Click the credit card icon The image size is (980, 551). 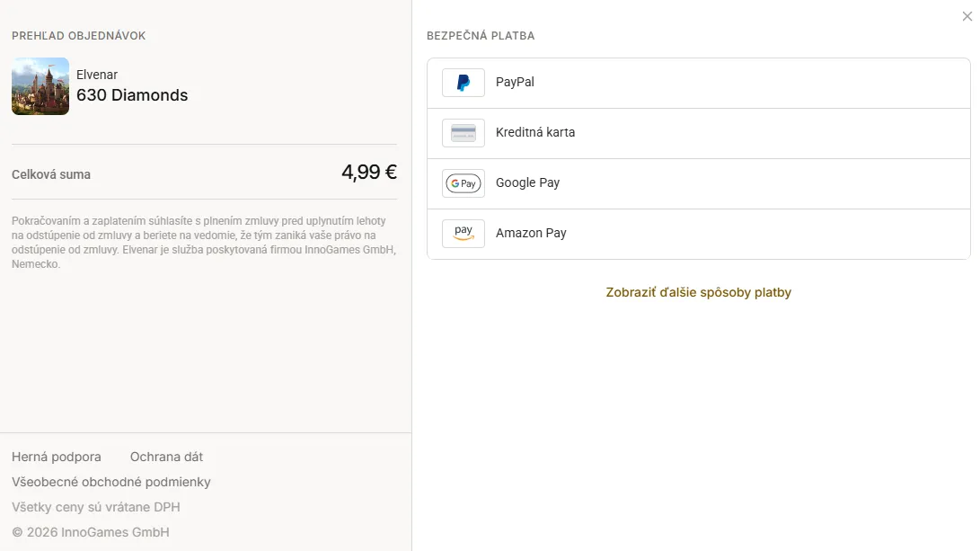tap(464, 133)
